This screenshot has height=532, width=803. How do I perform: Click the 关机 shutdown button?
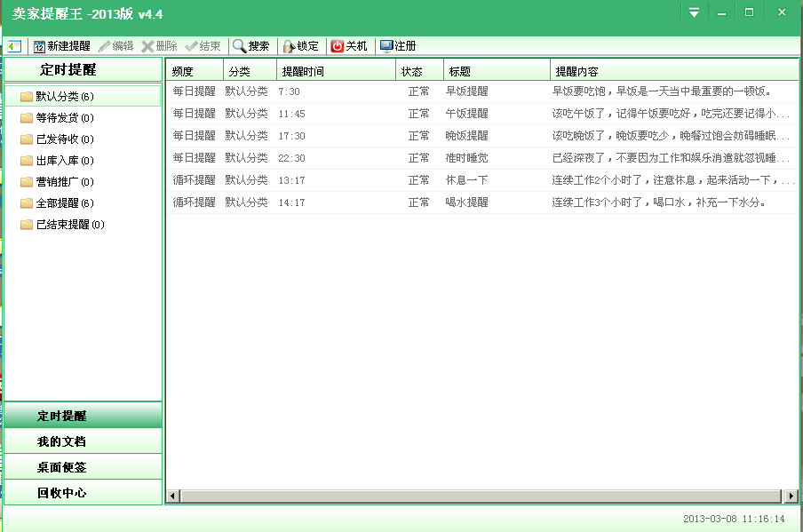coord(349,46)
